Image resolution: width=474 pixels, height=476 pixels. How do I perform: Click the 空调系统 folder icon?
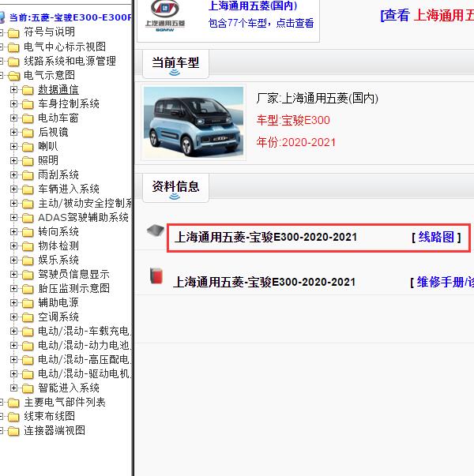[28, 317]
